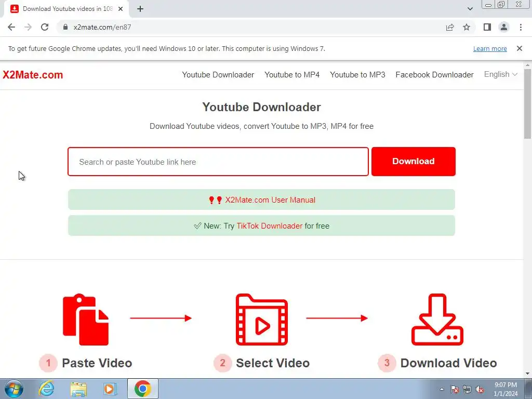Expand the tab search chevron
This screenshot has width=532, height=399.
click(470, 9)
